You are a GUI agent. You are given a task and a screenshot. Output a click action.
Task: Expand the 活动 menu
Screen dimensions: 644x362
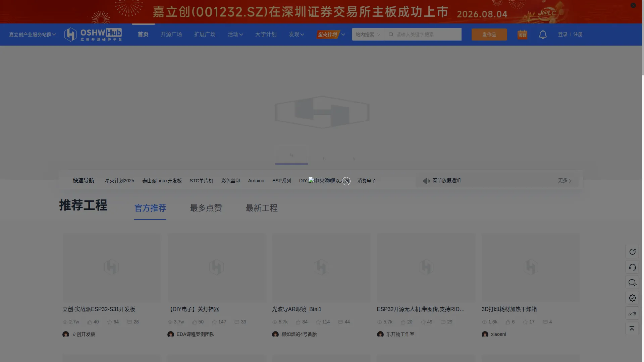point(235,35)
